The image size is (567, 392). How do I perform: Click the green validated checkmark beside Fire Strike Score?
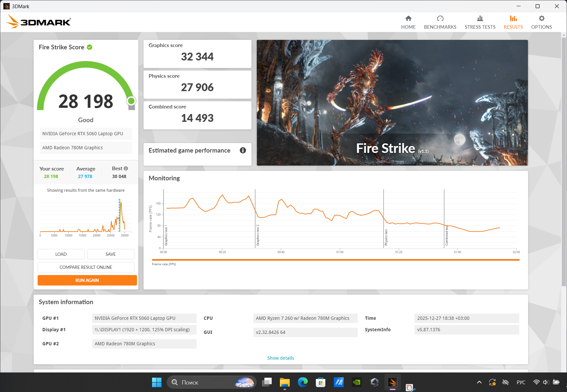(90, 47)
